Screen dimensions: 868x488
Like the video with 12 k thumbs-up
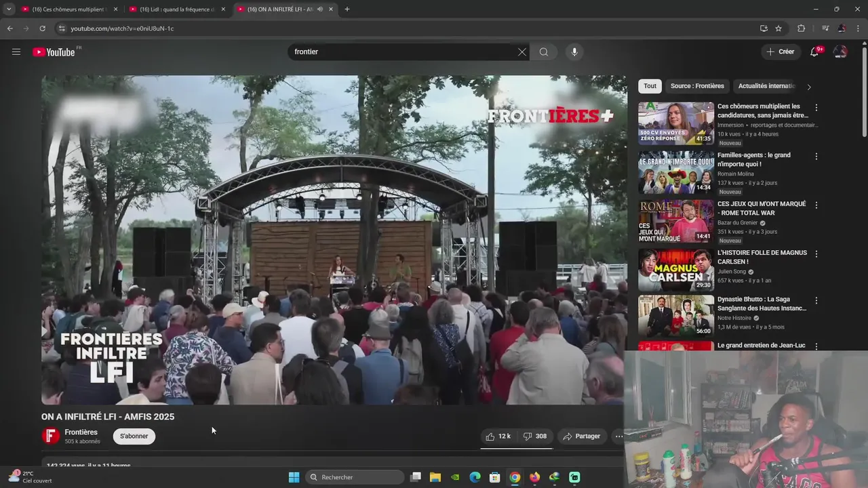[498, 436]
